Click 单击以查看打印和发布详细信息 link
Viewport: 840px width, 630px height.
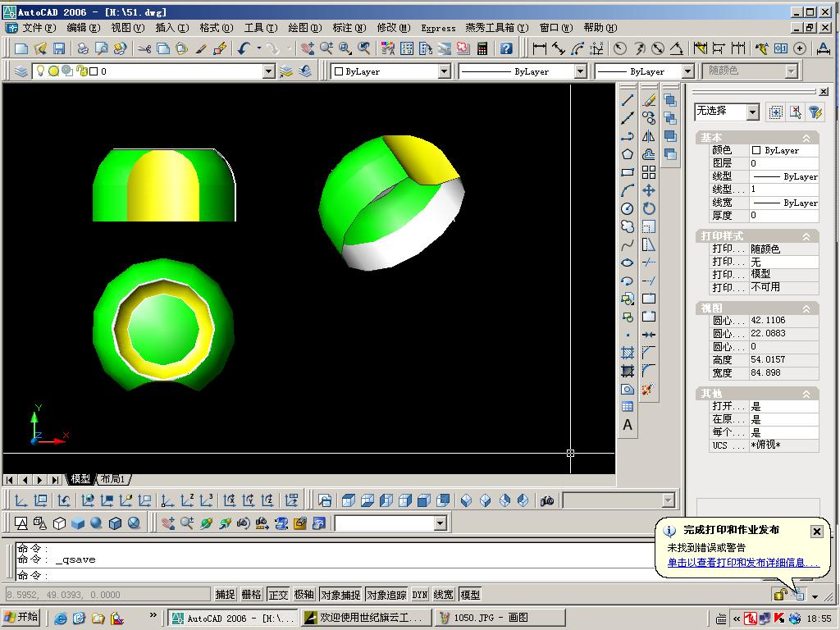(x=743, y=563)
